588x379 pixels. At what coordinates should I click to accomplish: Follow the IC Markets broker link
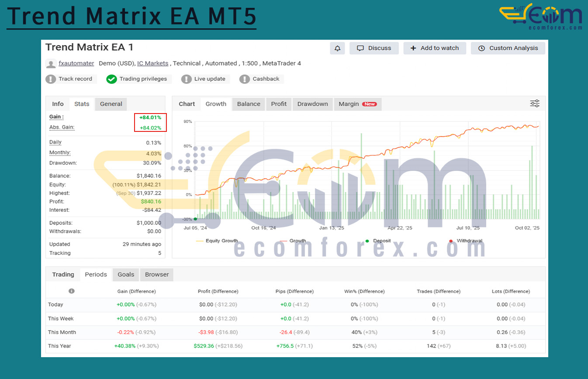[x=152, y=63]
